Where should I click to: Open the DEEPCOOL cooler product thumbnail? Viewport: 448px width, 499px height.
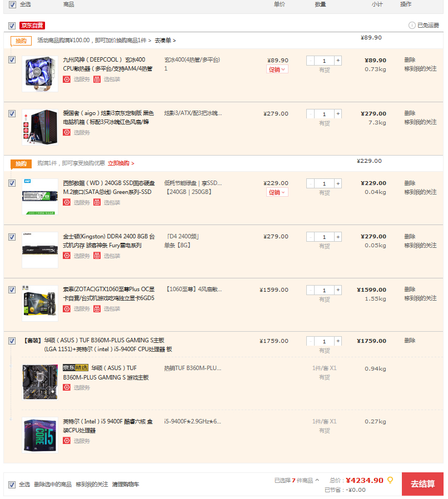[x=40, y=74]
